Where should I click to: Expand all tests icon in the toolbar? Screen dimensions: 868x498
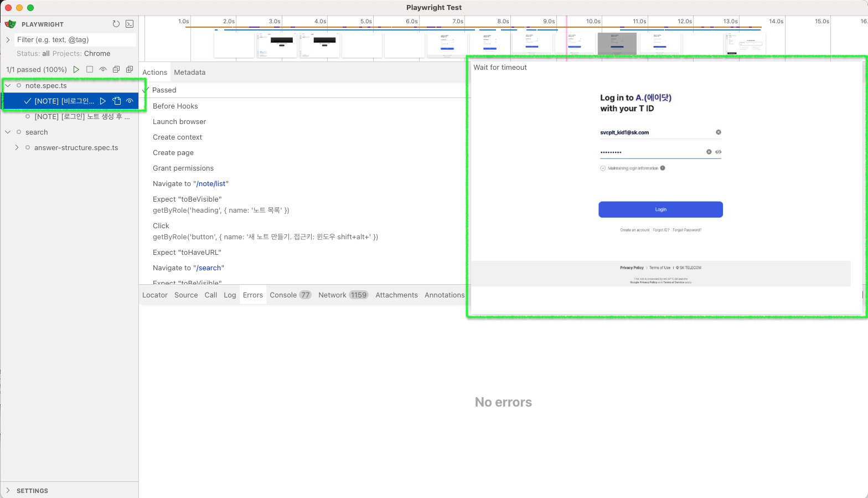pos(130,69)
